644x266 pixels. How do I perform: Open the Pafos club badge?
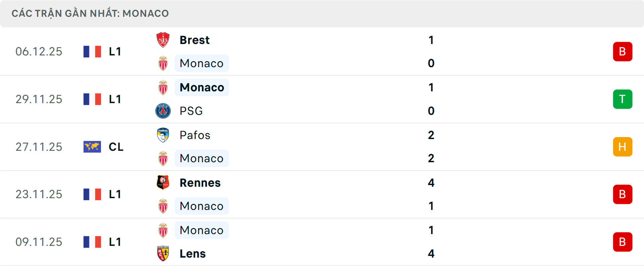click(x=163, y=135)
